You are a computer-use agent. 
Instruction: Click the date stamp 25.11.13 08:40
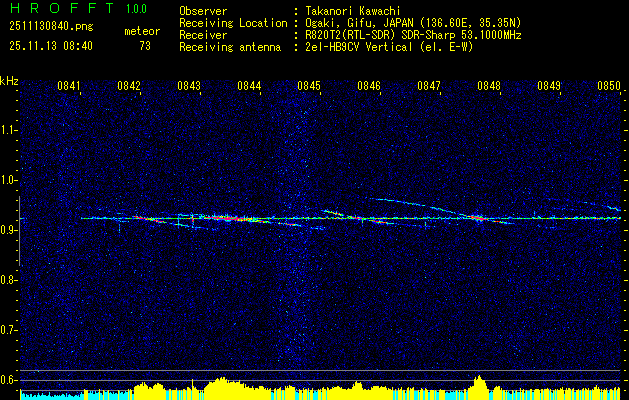point(51,46)
